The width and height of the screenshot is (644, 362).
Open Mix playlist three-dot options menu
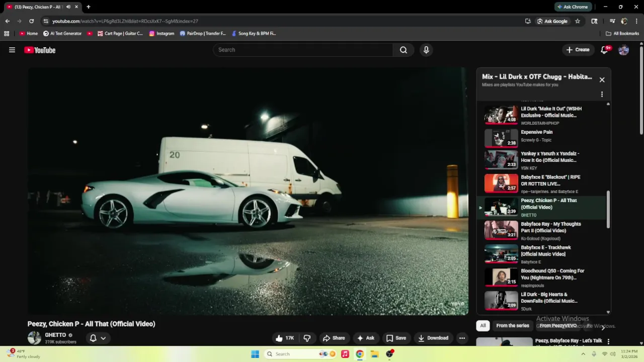tap(602, 94)
